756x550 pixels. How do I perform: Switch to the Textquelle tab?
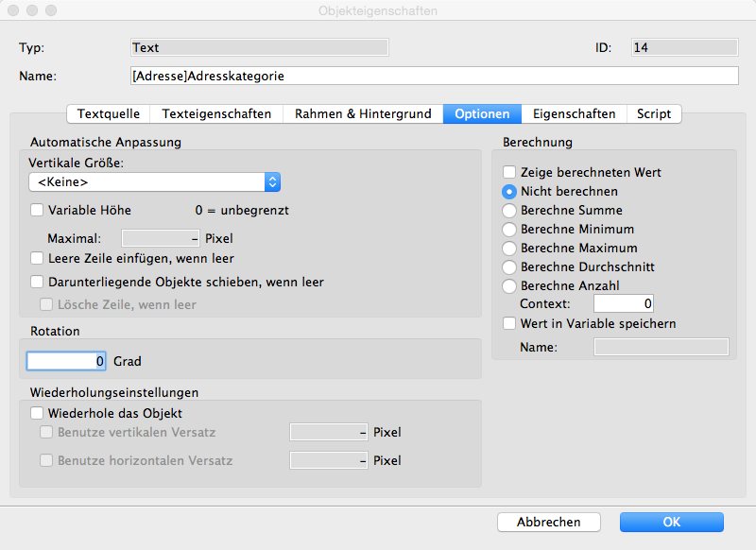coord(109,113)
